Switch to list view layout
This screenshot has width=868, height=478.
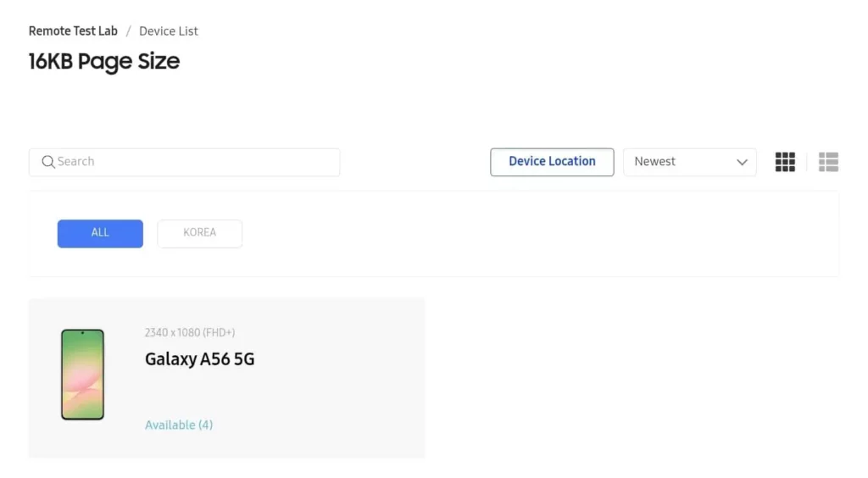828,162
